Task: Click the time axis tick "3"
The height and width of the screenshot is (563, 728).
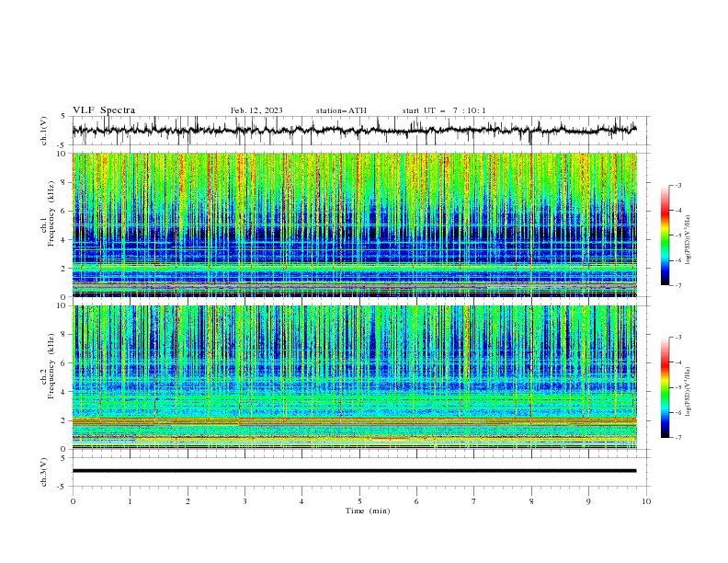Action: [245, 501]
